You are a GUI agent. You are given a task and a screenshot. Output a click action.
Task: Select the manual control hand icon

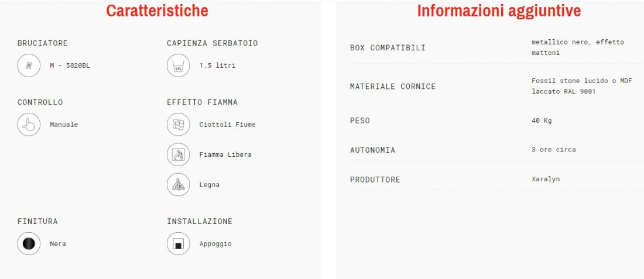(x=29, y=125)
